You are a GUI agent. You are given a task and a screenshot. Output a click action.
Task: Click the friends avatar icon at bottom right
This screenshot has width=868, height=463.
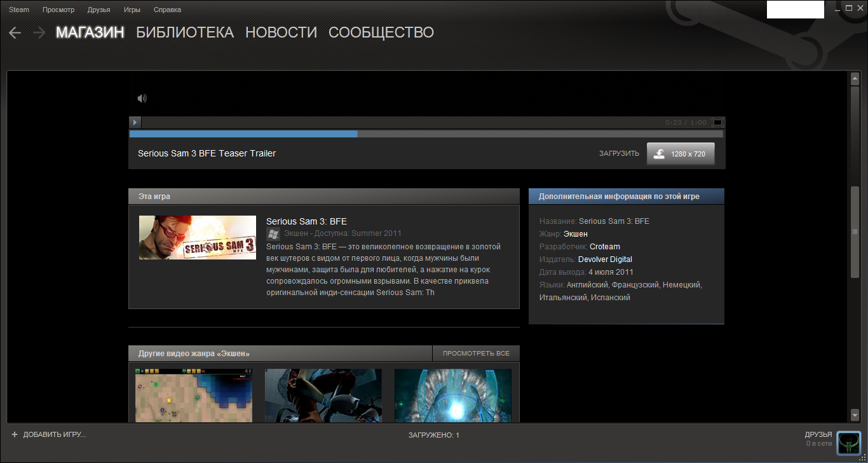(x=848, y=443)
